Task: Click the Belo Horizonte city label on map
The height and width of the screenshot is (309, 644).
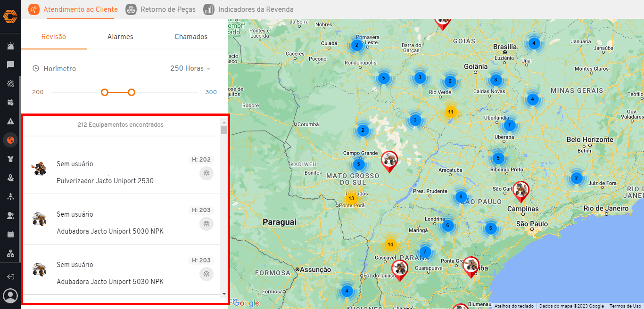Action: pyautogui.click(x=590, y=139)
